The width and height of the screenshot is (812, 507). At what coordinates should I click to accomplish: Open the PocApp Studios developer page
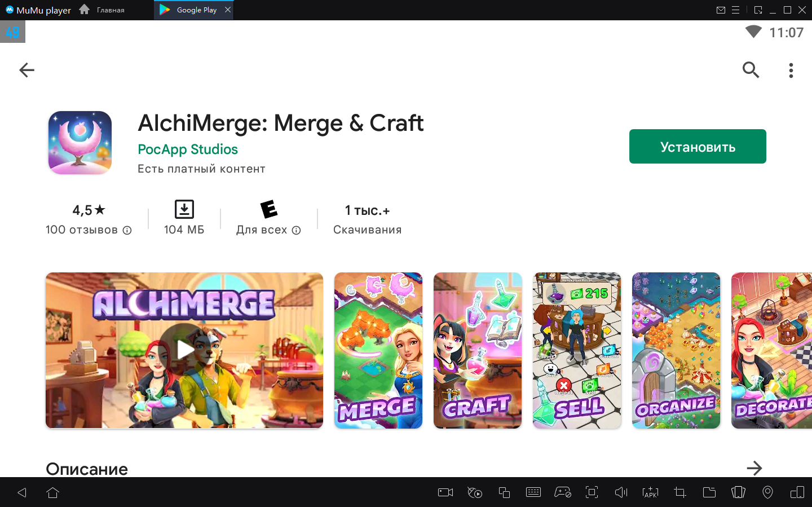[188, 149]
